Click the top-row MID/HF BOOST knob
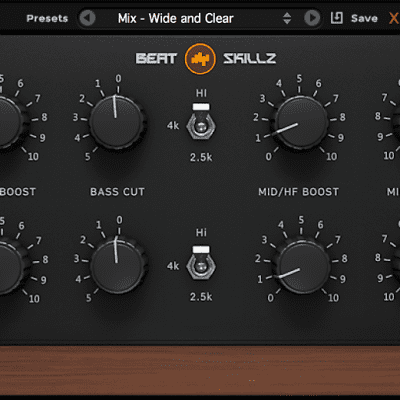 301,122
